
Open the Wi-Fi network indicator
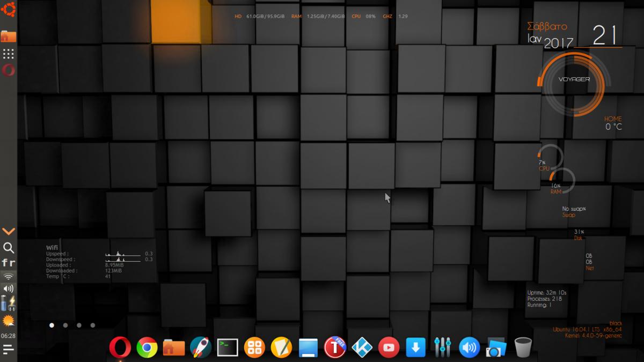(x=9, y=276)
